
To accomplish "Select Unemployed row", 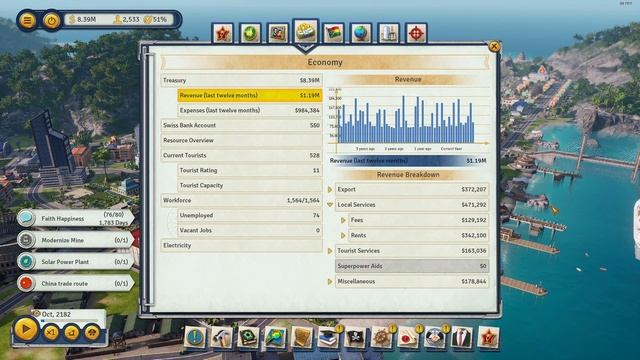I will tap(250, 215).
